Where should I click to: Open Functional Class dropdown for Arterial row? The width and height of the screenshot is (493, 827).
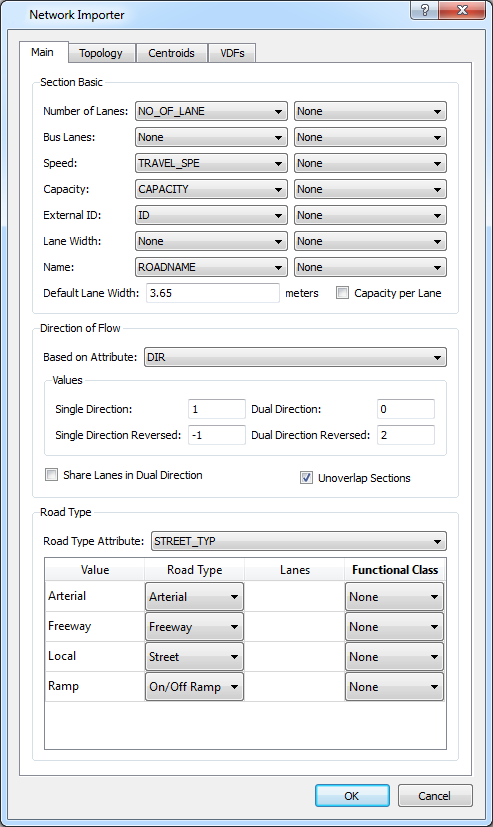[394, 597]
